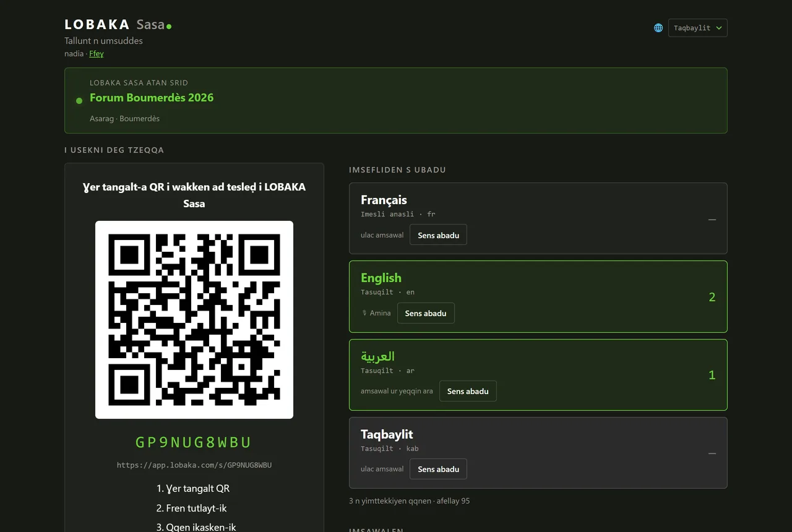Select the Français language card heading

click(384, 200)
